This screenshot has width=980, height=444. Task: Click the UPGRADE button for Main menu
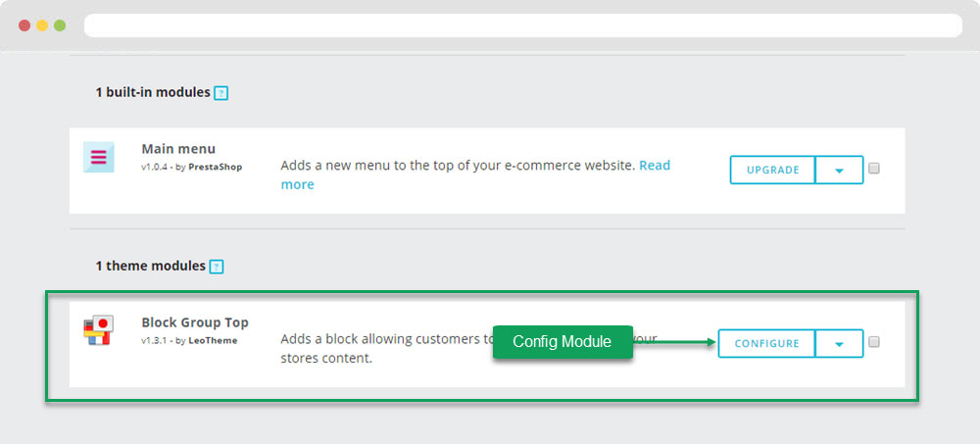click(x=772, y=171)
